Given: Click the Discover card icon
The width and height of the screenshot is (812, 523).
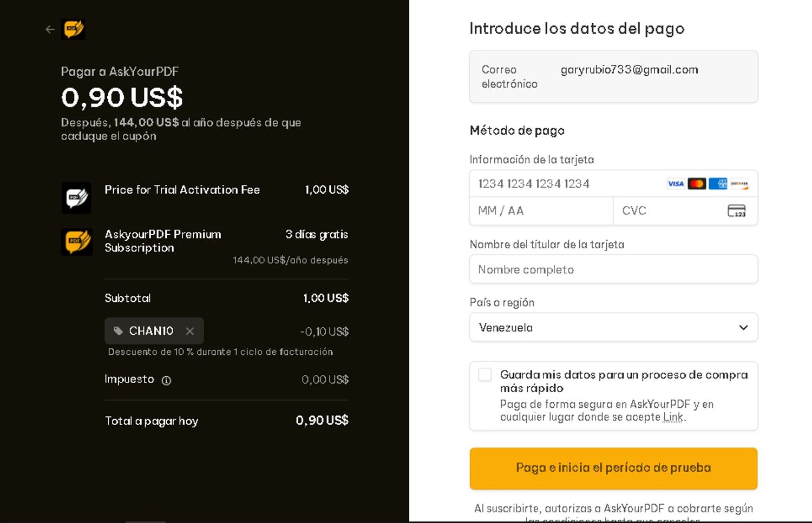Looking at the screenshot, I should (739, 184).
